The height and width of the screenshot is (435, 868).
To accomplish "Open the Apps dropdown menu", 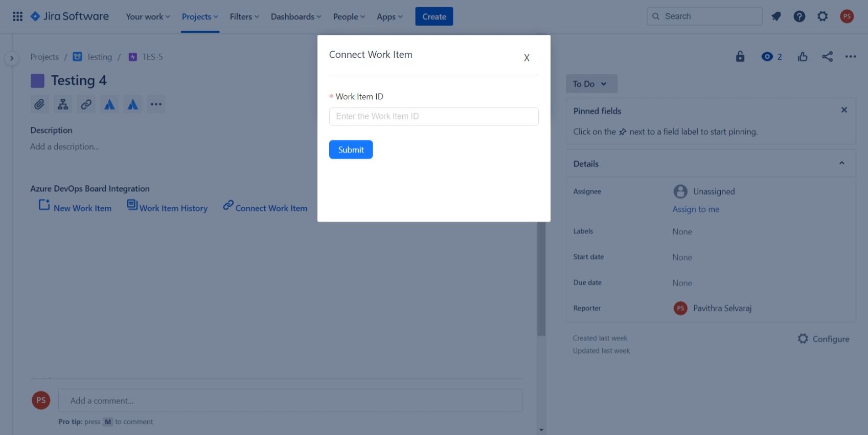I will point(390,16).
